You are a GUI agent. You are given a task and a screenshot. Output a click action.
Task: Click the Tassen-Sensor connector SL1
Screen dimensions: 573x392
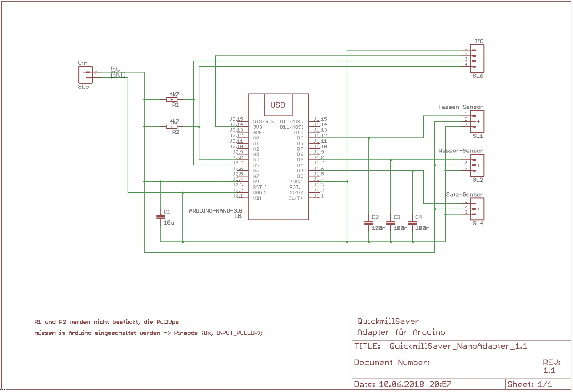click(477, 121)
